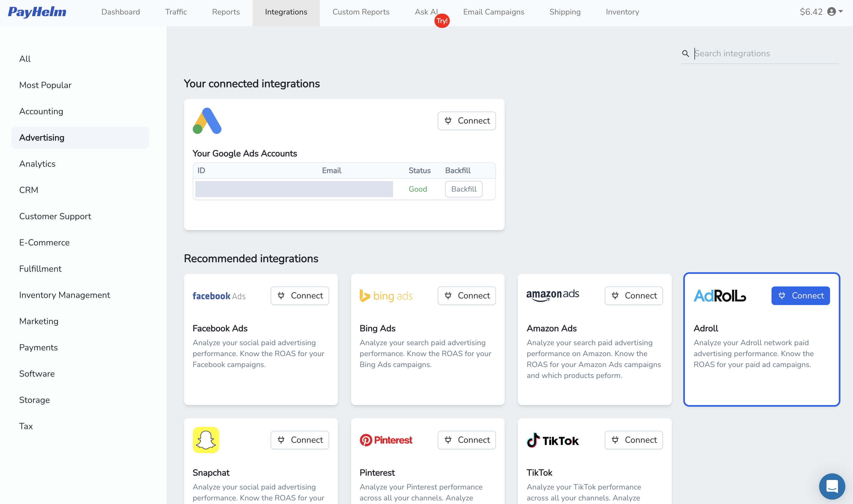Viewport: 853px width, 504px height.
Task: Click the Facebook Ads logo
Action: coord(219,295)
